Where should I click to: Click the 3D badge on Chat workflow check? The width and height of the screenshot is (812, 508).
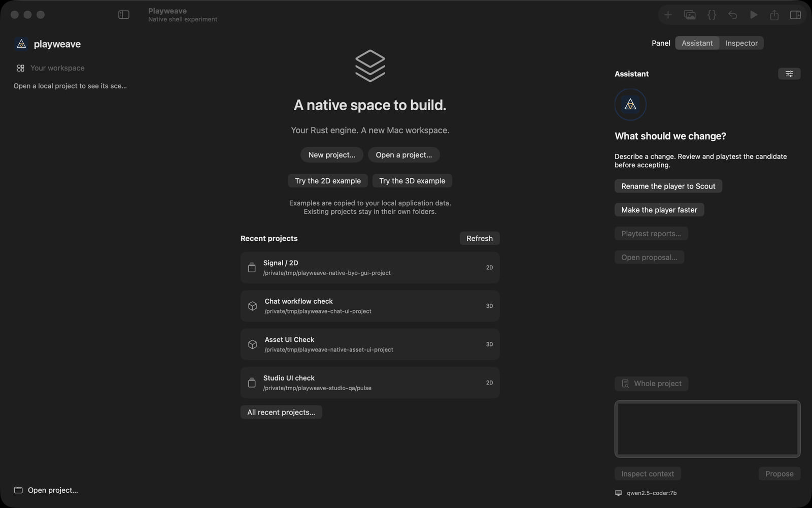pos(489,306)
